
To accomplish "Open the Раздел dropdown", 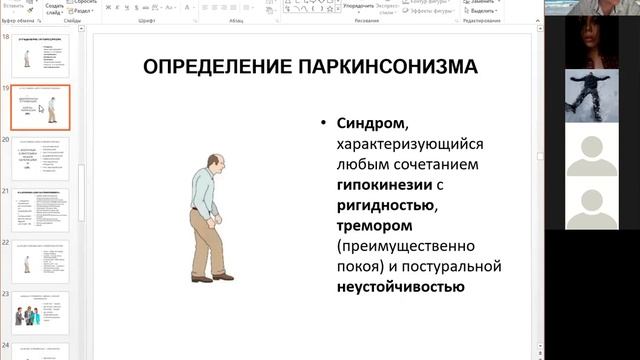I will 80,11.
